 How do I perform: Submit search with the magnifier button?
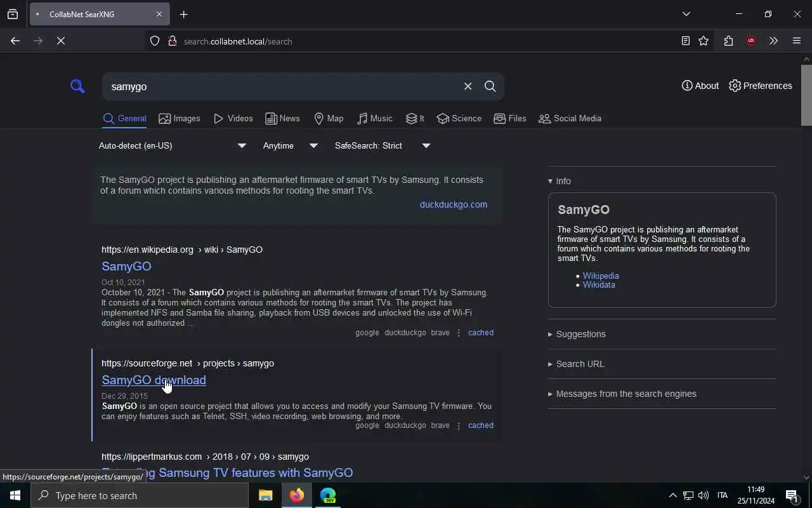pyautogui.click(x=490, y=86)
